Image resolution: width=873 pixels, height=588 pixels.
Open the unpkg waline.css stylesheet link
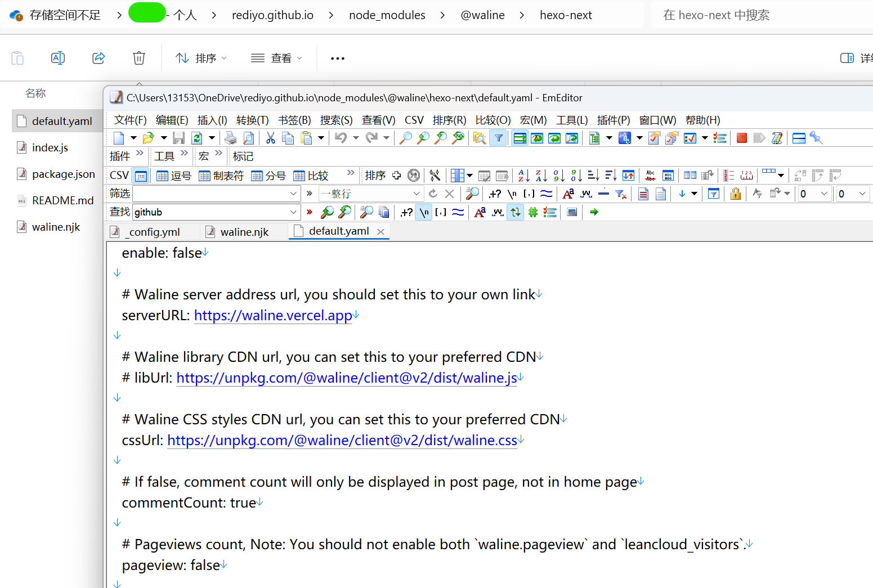point(342,441)
